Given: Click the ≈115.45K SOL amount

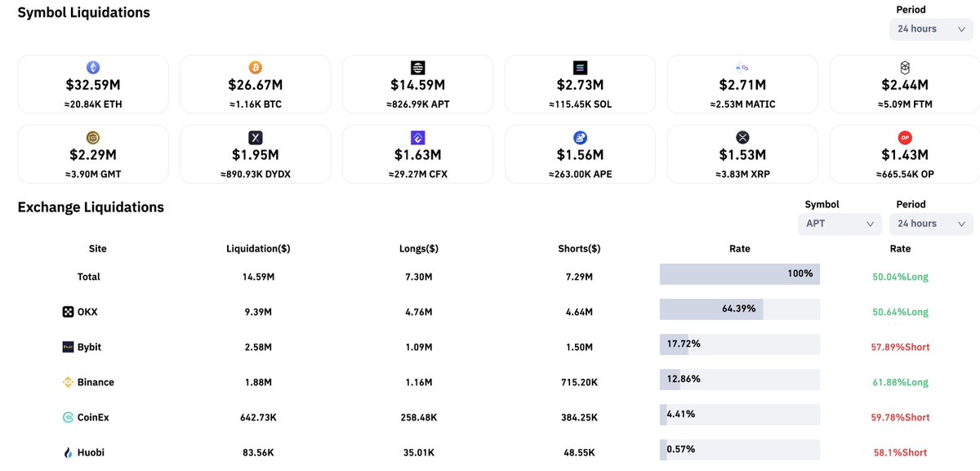Looking at the screenshot, I should point(581,104).
